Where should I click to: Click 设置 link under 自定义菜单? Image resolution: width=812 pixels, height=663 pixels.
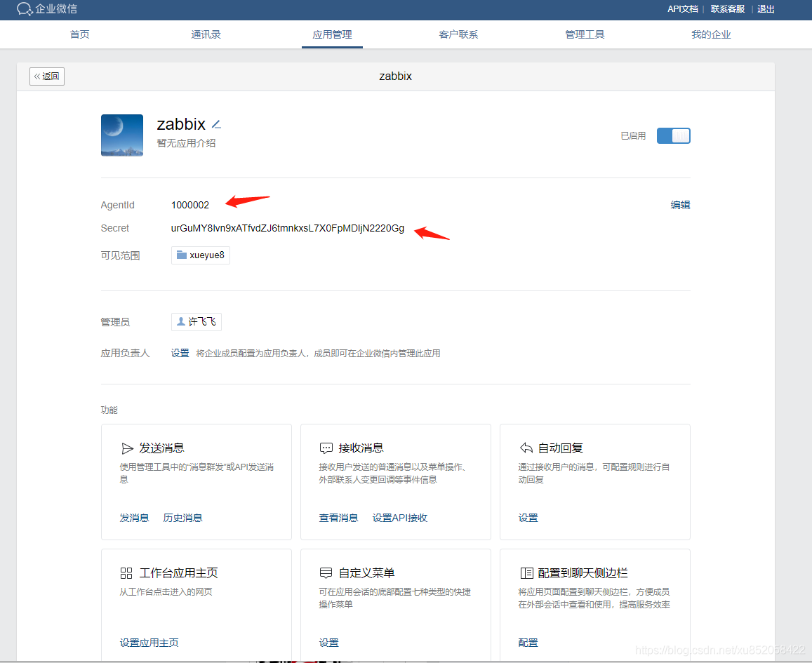coord(329,642)
